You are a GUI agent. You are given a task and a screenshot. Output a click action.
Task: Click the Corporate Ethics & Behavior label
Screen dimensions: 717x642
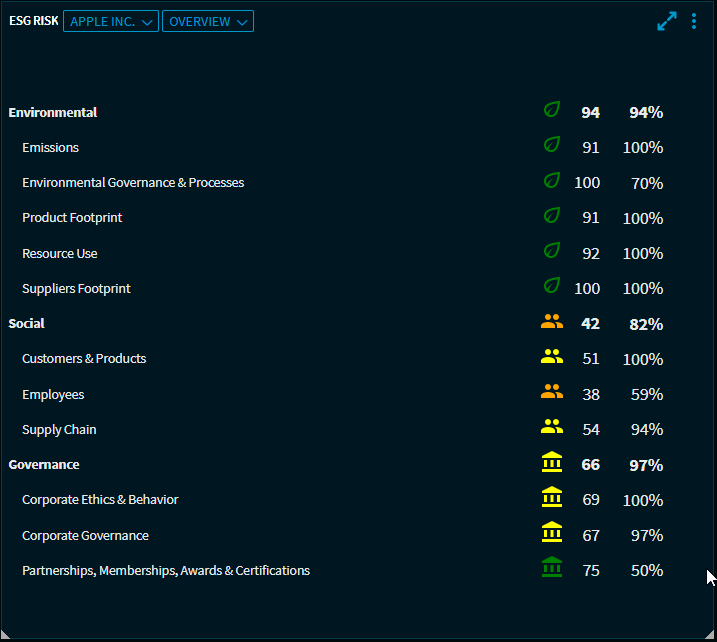100,499
